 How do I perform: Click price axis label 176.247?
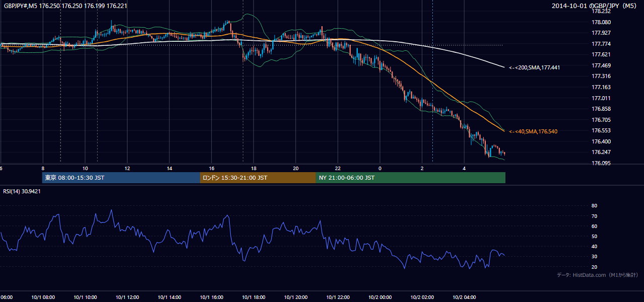[601, 152]
